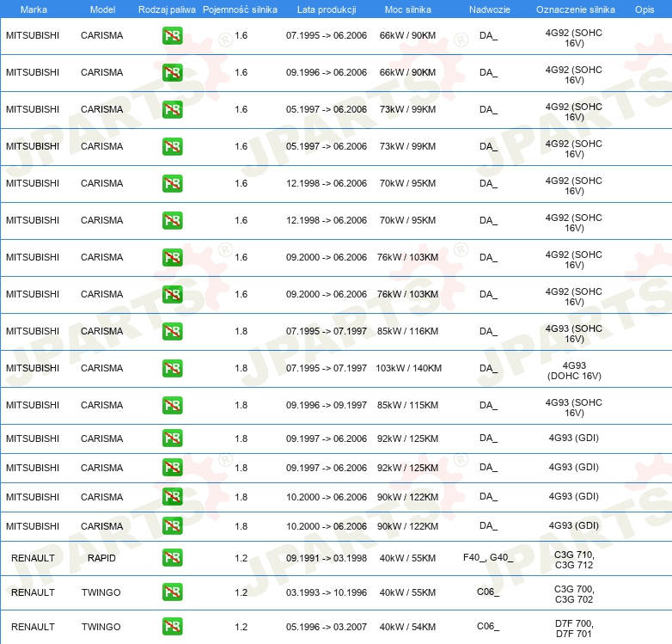672x644 pixels.
Task: Select TWINGO in the 05.1996 -> 03.2007 row
Action: 101,627
